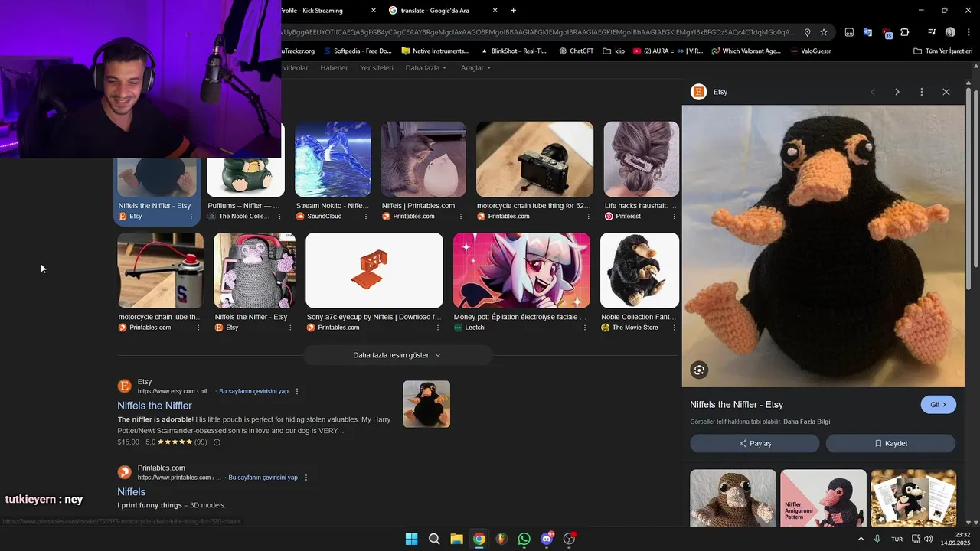Close the Etsy image preview panel

click(946, 92)
